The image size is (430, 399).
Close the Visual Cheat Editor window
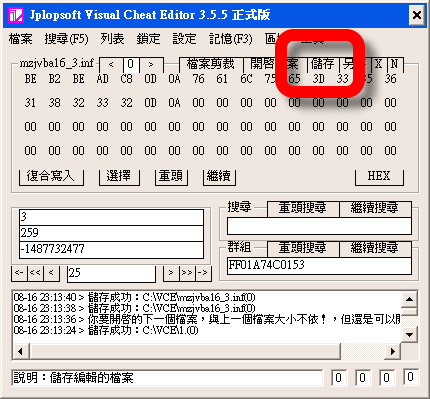point(417,15)
